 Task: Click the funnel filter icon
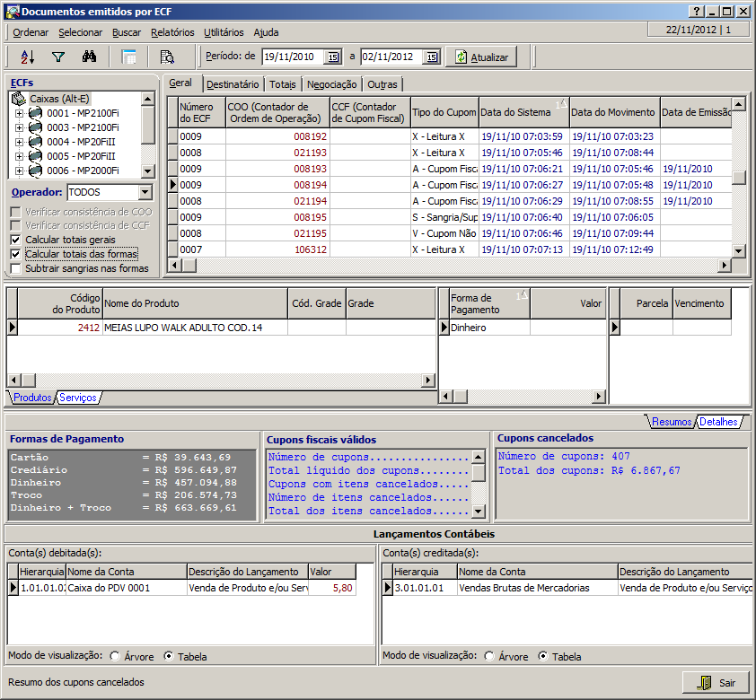click(x=58, y=57)
